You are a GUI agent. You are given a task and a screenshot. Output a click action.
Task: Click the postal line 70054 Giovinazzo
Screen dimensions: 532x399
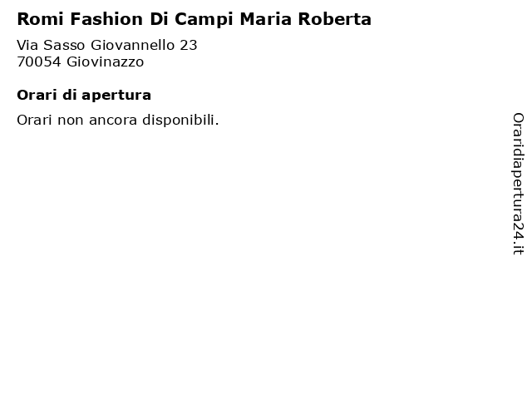(x=81, y=62)
